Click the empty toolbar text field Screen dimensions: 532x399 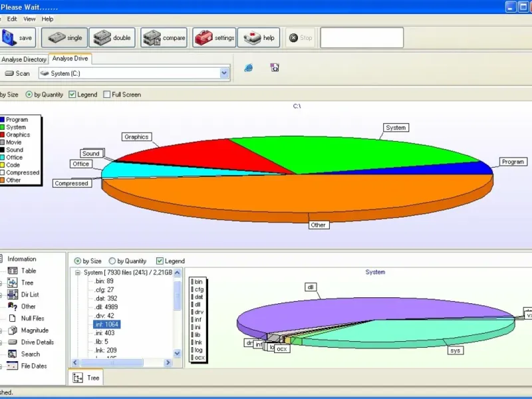click(362, 38)
